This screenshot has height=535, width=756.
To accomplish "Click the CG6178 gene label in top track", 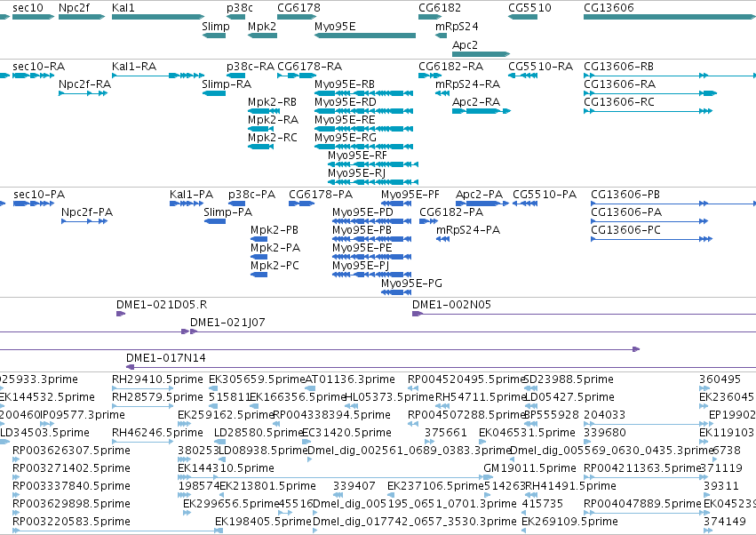I will click(298, 8).
